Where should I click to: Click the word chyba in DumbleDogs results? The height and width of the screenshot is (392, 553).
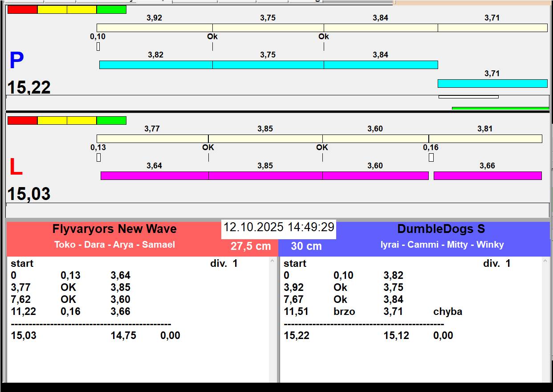[447, 311]
